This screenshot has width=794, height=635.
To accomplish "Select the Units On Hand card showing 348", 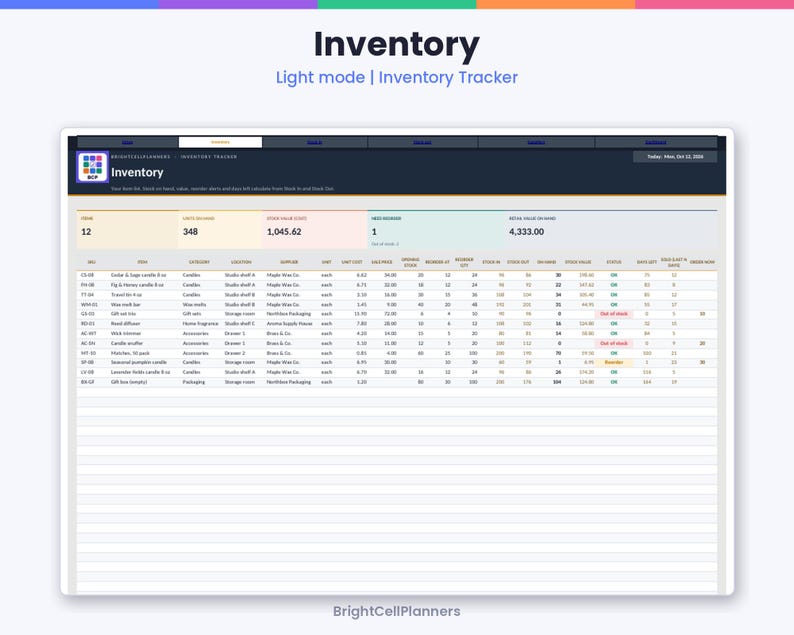I will [x=220, y=229].
